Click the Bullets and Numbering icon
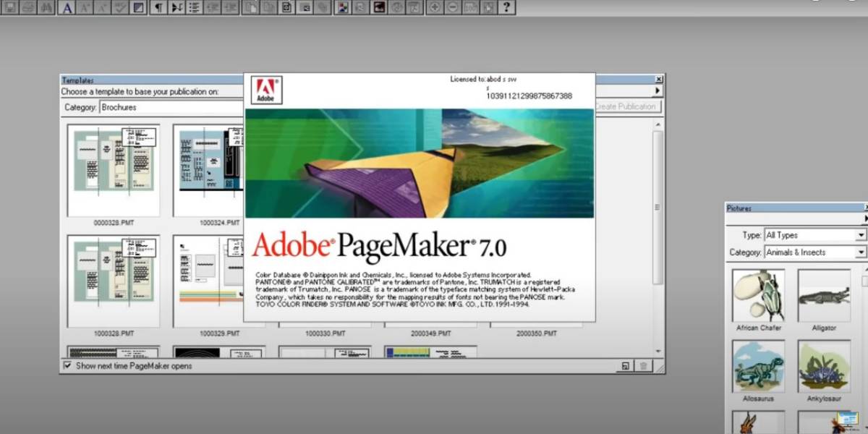This screenshot has width=868, height=434. pyautogui.click(x=195, y=8)
